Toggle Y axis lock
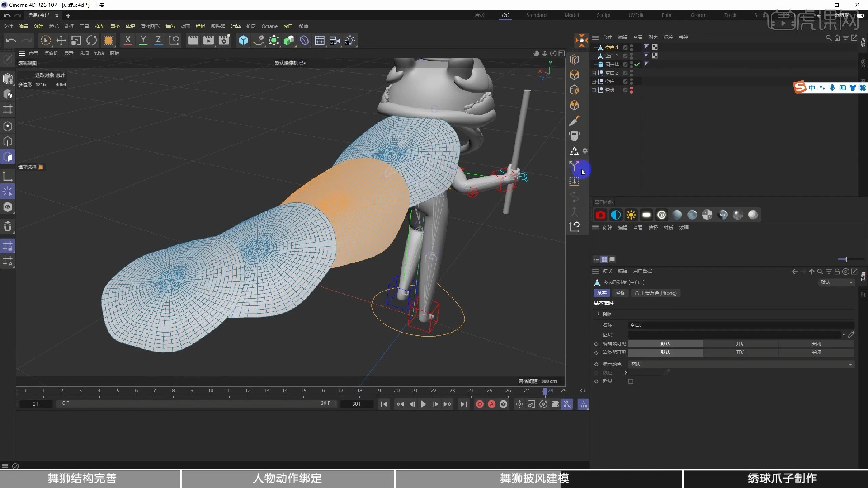This screenshot has width=868, height=488. (143, 41)
